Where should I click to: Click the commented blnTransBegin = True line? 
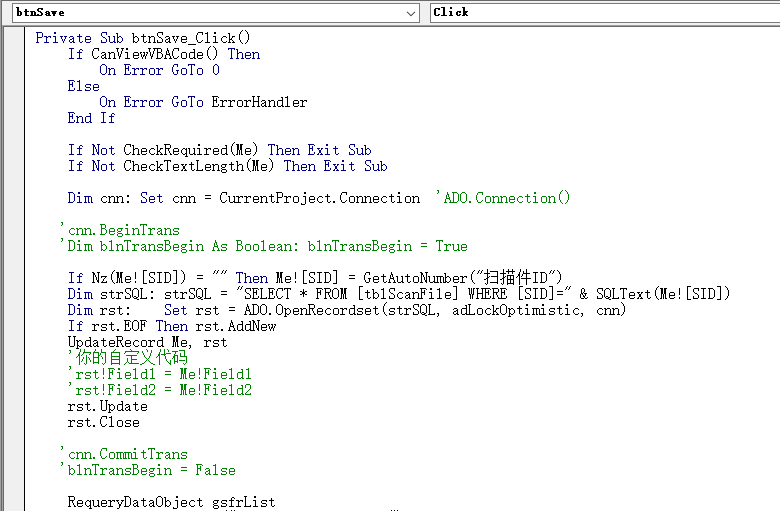(264, 246)
